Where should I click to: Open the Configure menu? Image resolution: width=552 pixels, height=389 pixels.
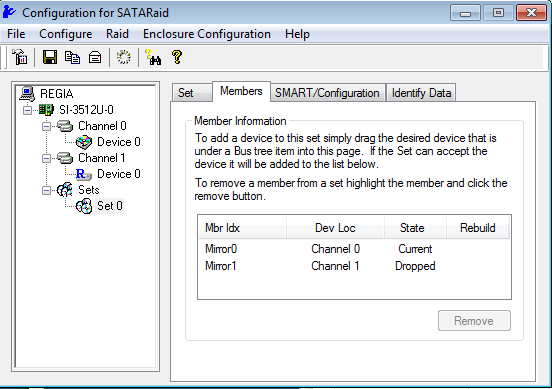pos(65,34)
